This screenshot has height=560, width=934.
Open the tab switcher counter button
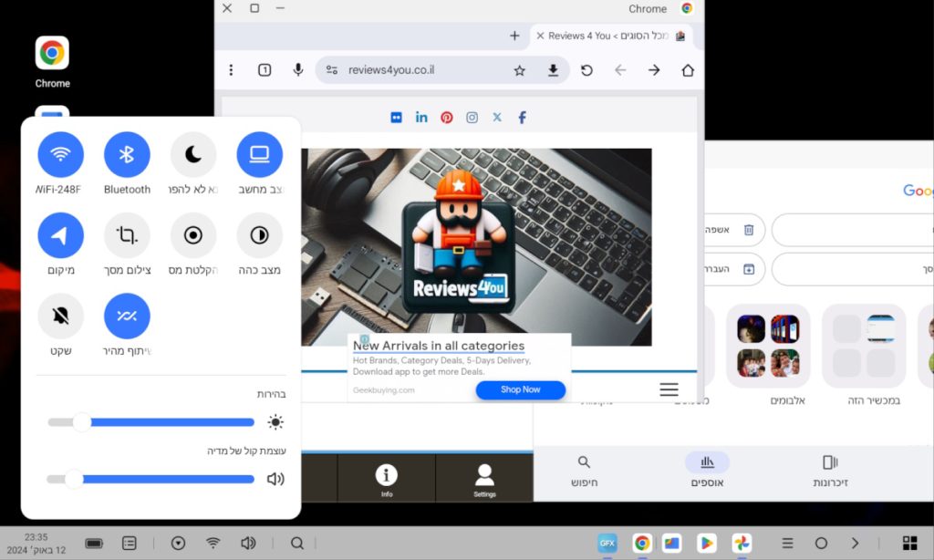pos(265,70)
